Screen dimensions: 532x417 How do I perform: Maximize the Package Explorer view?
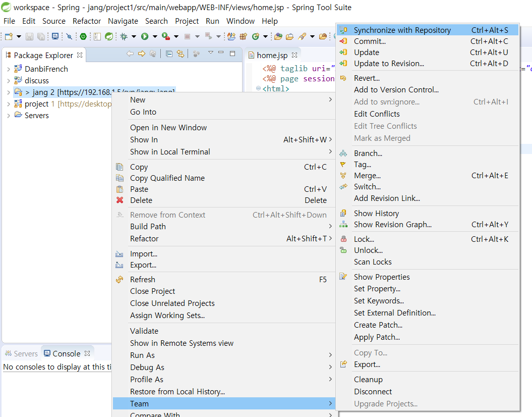(232, 54)
